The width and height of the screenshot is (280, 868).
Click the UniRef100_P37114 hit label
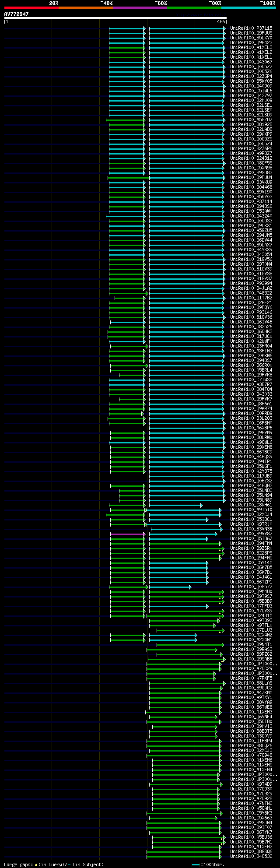click(251, 202)
